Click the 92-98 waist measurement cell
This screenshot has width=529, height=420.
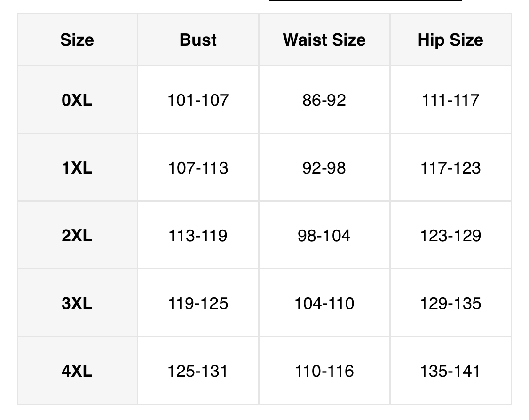pos(324,168)
